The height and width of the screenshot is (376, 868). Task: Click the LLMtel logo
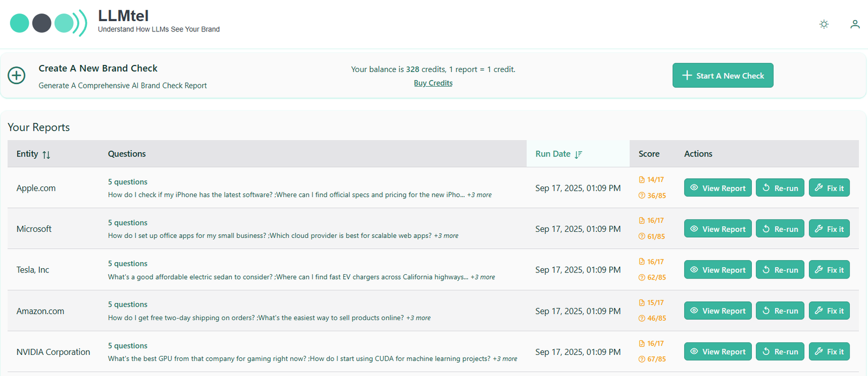(x=48, y=23)
